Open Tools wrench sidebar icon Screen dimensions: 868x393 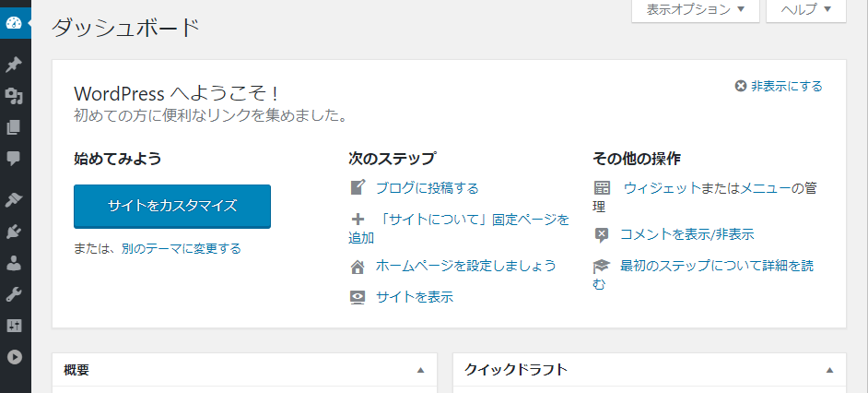tap(13, 295)
